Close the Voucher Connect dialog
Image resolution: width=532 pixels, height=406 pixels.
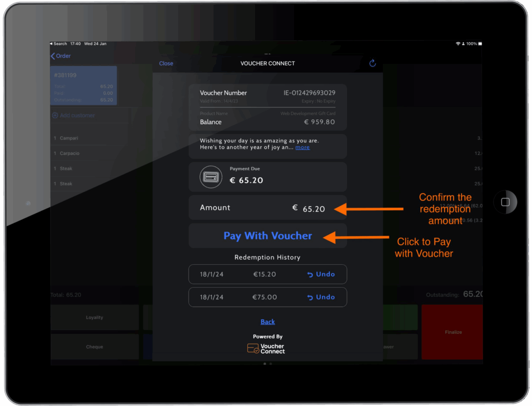coord(166,63)
